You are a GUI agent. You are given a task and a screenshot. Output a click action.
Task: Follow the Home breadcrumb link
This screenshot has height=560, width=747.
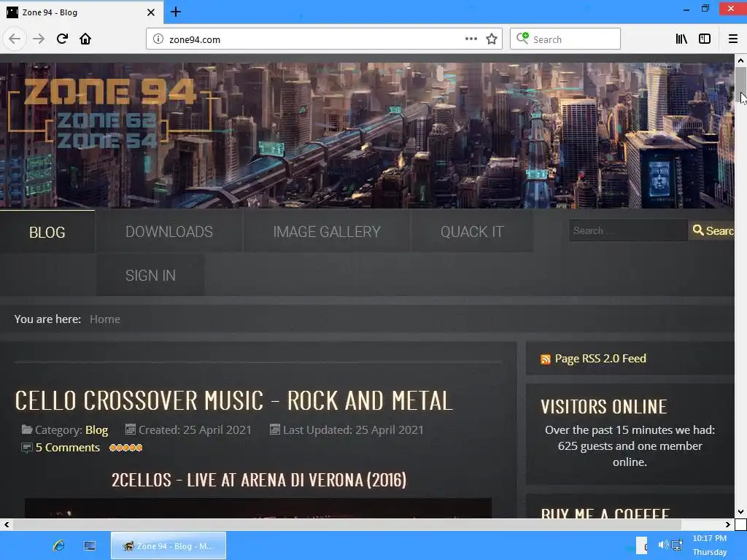[x=105, y=319]
